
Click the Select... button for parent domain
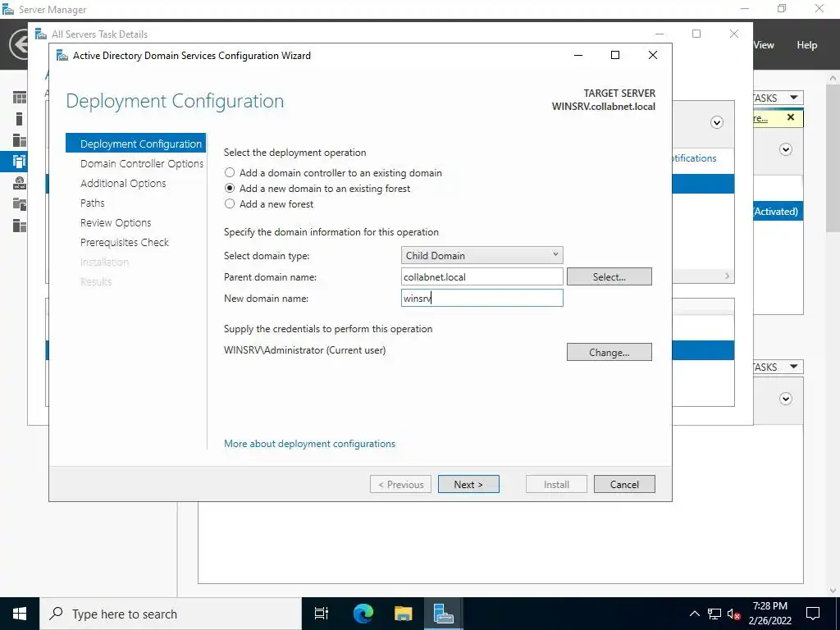click(x=609, y=277)
